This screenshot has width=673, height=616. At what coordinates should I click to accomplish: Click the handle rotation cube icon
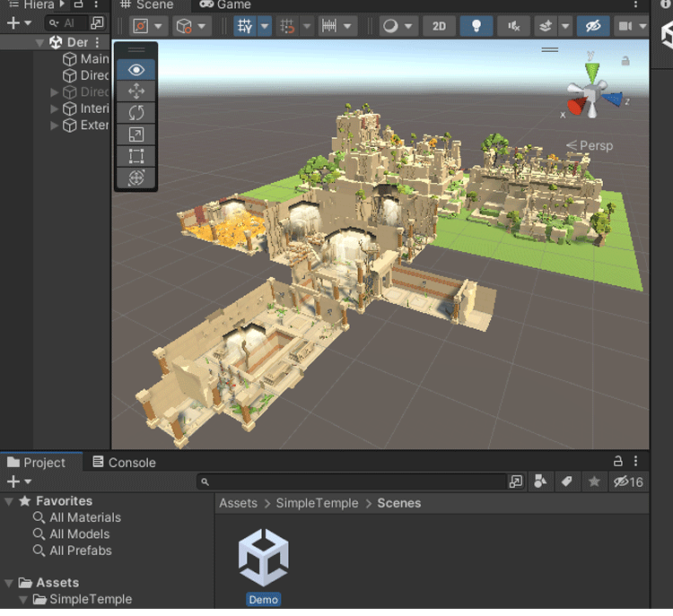[x=184, y=26]
